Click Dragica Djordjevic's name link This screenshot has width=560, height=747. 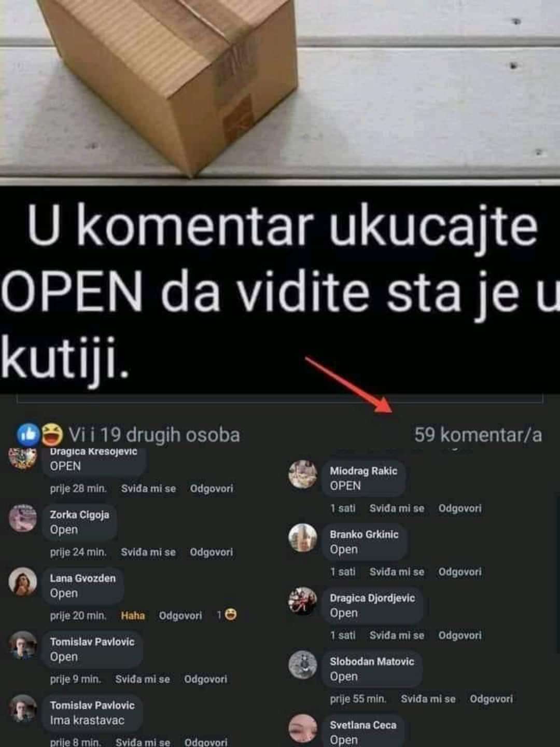click(372, 598)
